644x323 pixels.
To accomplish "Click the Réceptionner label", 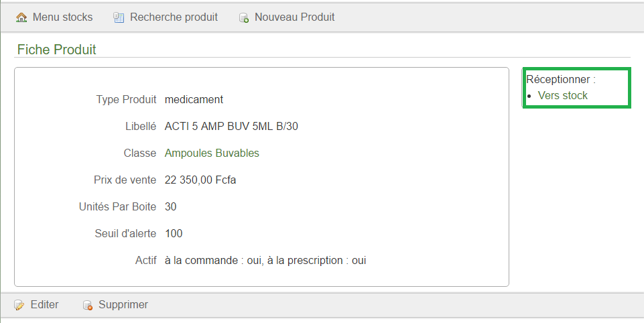I will [x=561, y=79].
